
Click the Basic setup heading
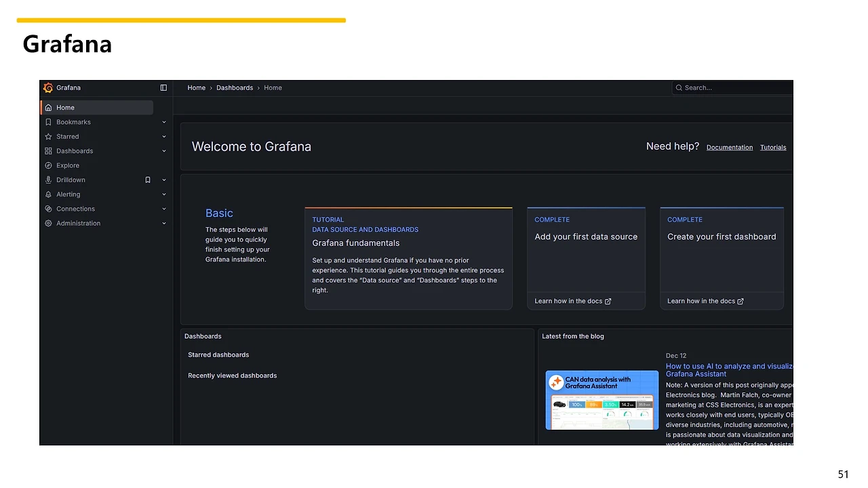[219, 213]
